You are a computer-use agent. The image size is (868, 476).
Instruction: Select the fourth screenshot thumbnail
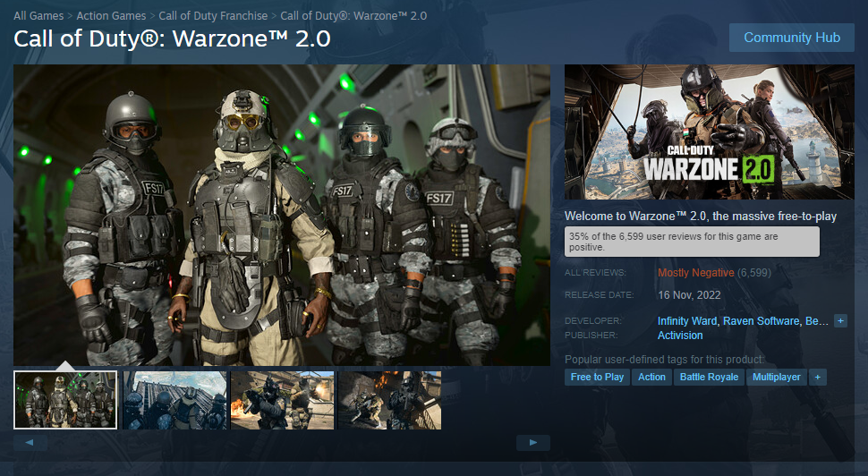pyautogui.click(x=390, y=400)
